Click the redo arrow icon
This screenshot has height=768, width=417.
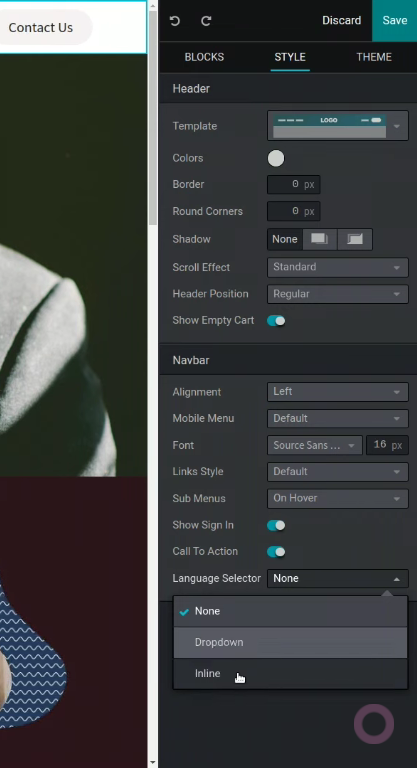click(206, 21)
